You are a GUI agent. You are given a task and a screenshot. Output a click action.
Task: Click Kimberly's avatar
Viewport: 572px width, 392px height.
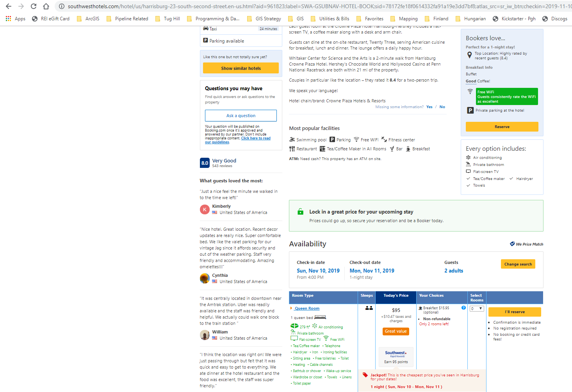(205, 209)
